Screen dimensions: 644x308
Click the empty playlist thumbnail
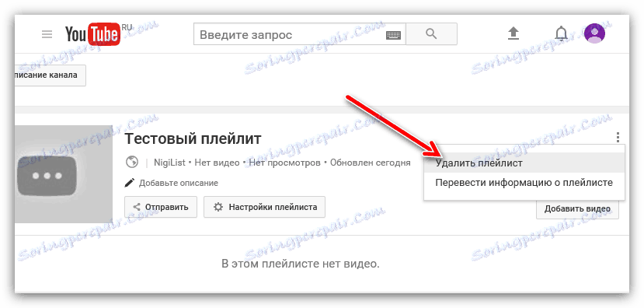63,174
